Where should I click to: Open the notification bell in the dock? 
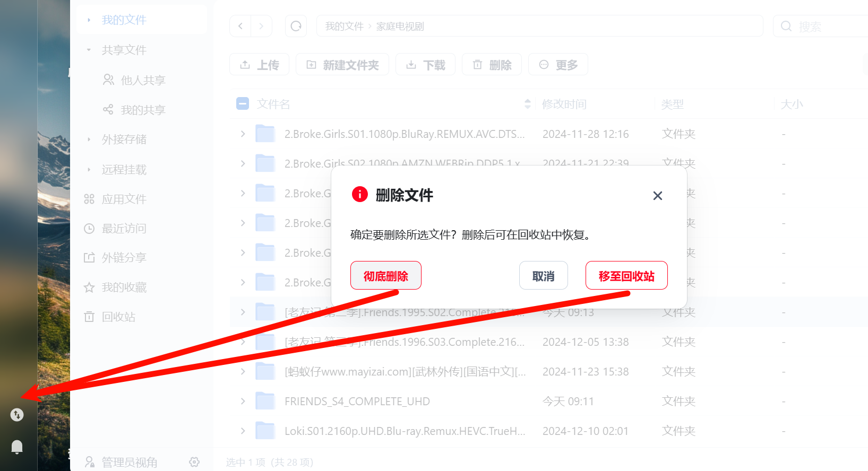pos(17,447)
